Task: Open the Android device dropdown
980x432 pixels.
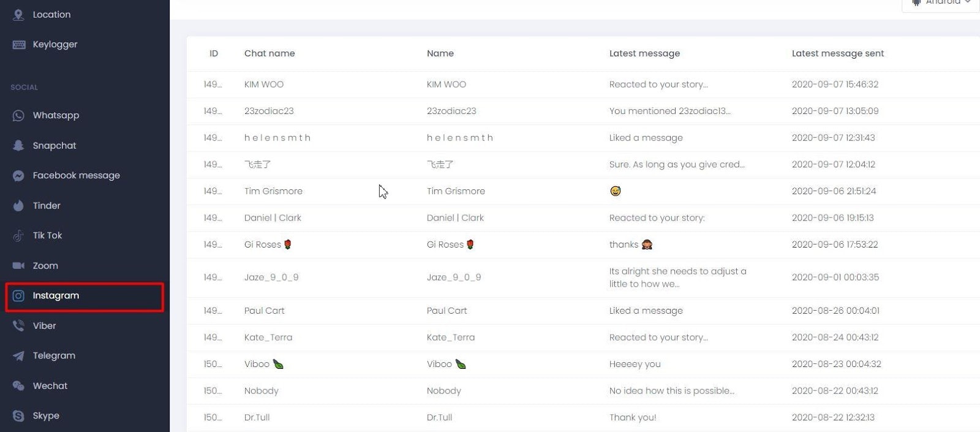Action: point(941,4)
